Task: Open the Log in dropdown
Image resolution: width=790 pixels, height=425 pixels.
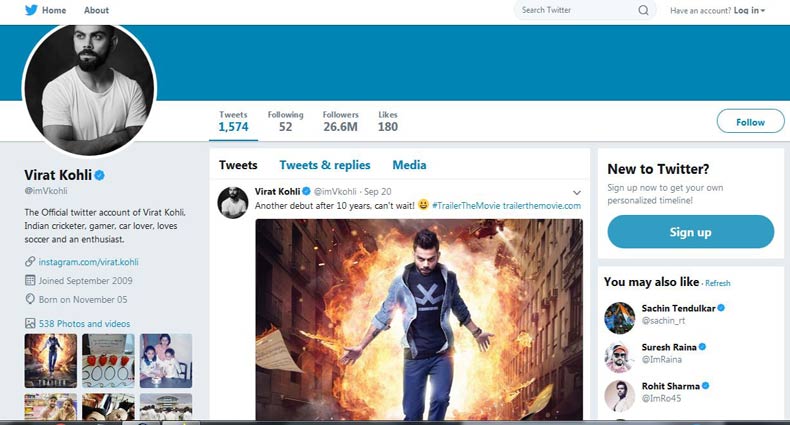Action: [749, 11]
